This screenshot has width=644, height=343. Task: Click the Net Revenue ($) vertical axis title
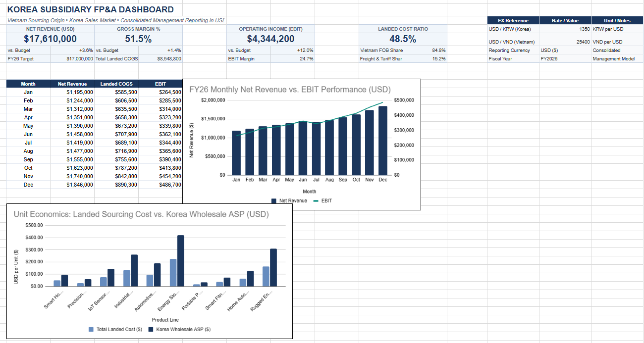point(192,140)
